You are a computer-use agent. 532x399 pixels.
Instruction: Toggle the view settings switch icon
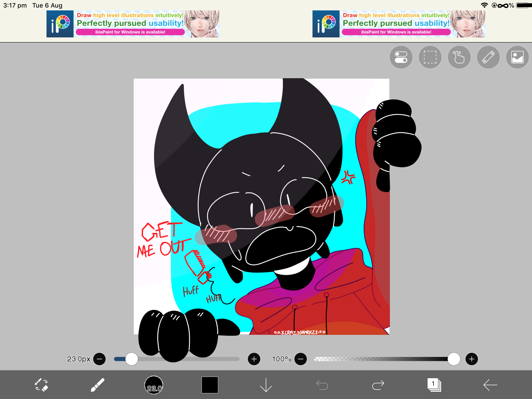401,57
